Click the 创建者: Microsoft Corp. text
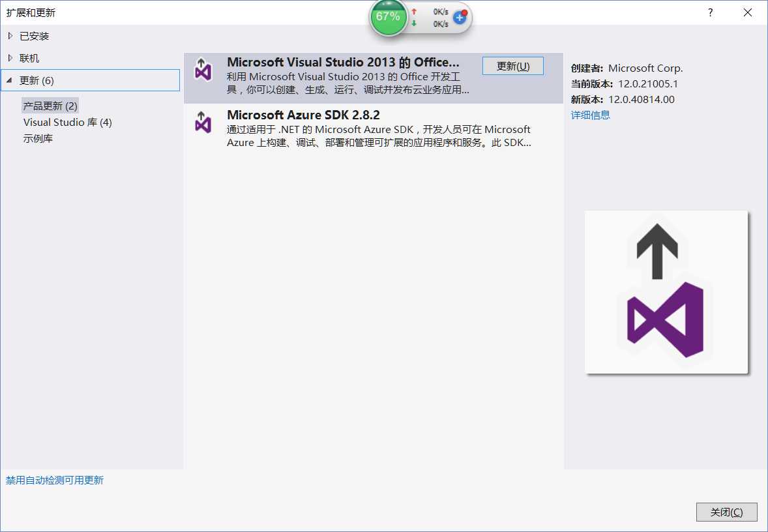Image resolution: width=768 pixels, height=532 pixels. [627, 68]
